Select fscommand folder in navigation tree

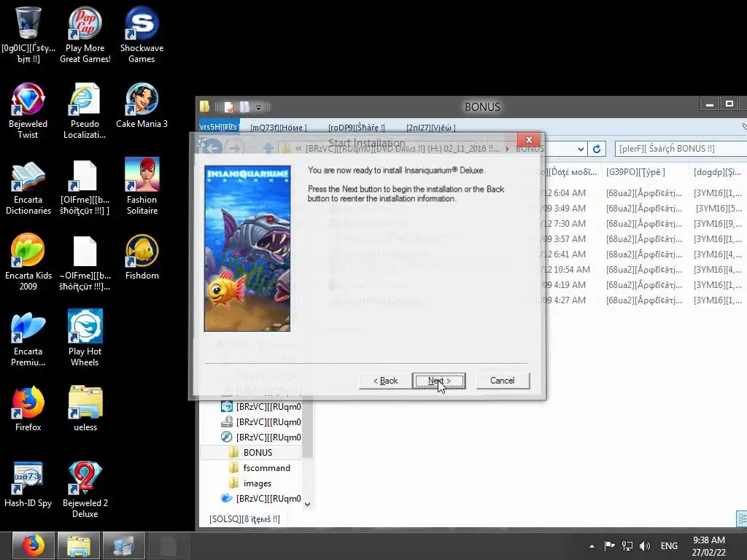[266, 467]
